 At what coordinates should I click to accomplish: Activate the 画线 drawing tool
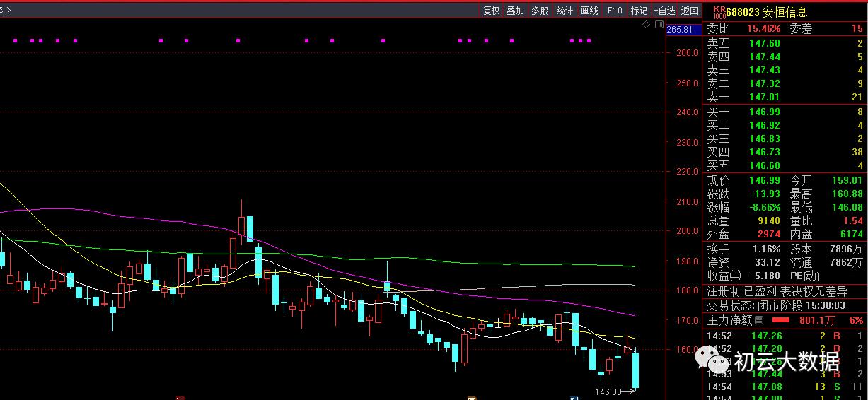589,11
